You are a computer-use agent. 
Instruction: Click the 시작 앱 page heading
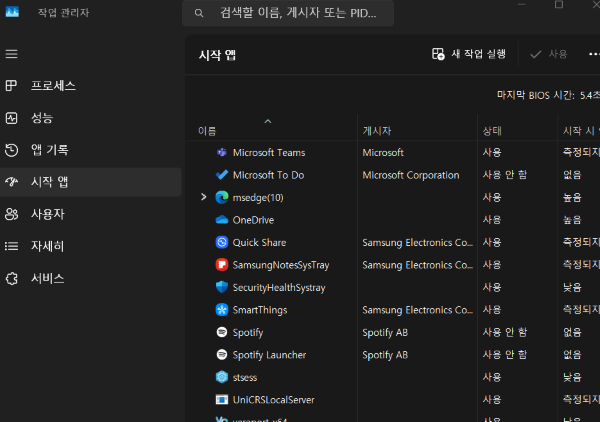[217, 55]
